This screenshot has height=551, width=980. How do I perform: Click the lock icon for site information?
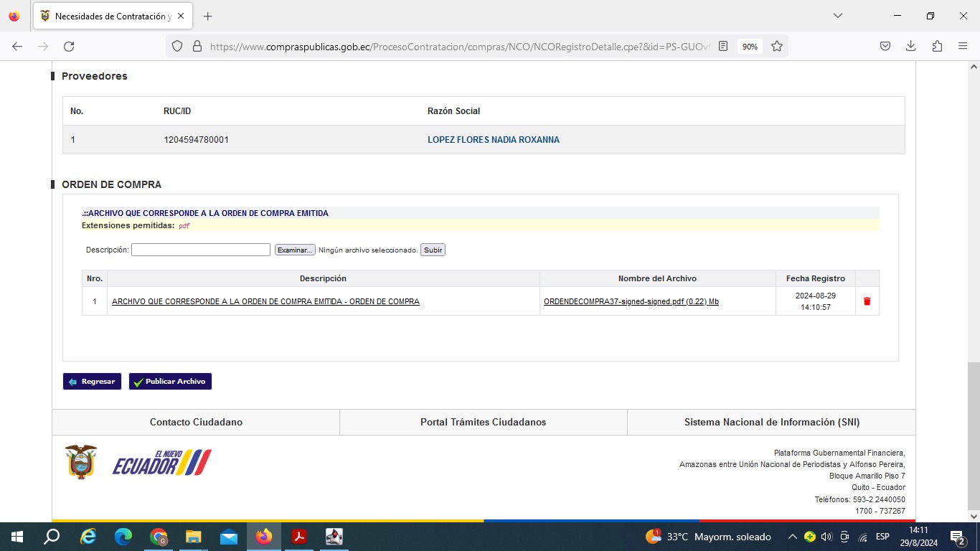click(197, 47)
